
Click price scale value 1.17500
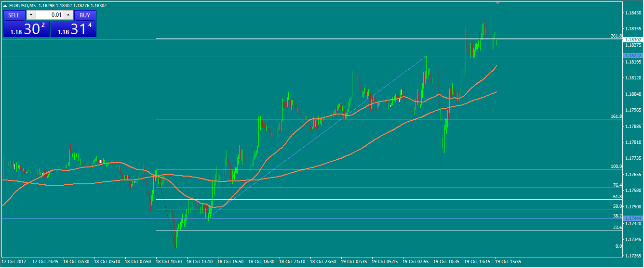click(x=633, y=207)
